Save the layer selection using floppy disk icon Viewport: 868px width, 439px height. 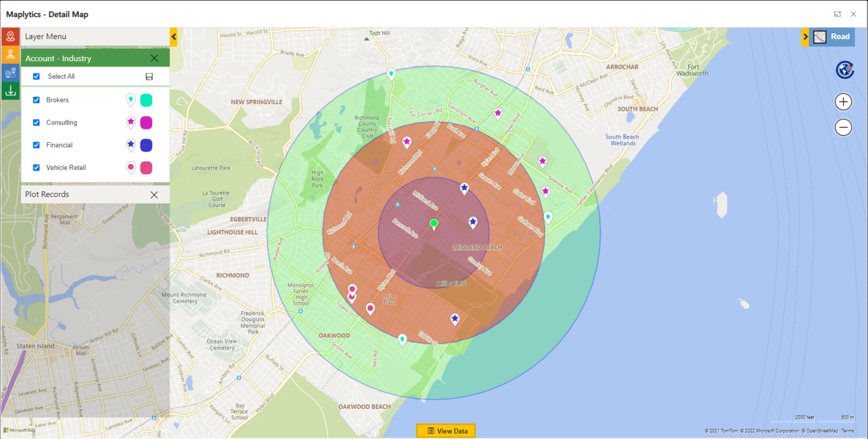[x=150, y=76]
